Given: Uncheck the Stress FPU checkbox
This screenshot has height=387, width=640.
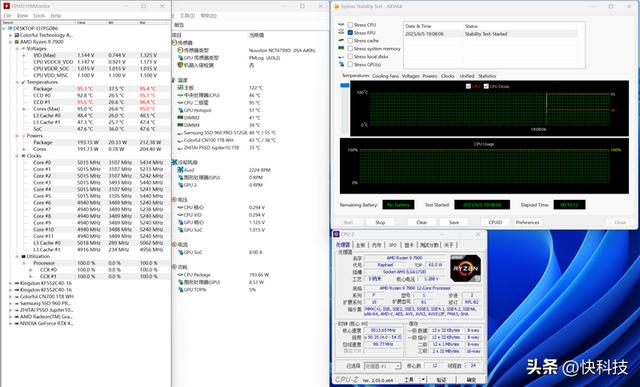Looking at the screenshot, I should (350, 33).
